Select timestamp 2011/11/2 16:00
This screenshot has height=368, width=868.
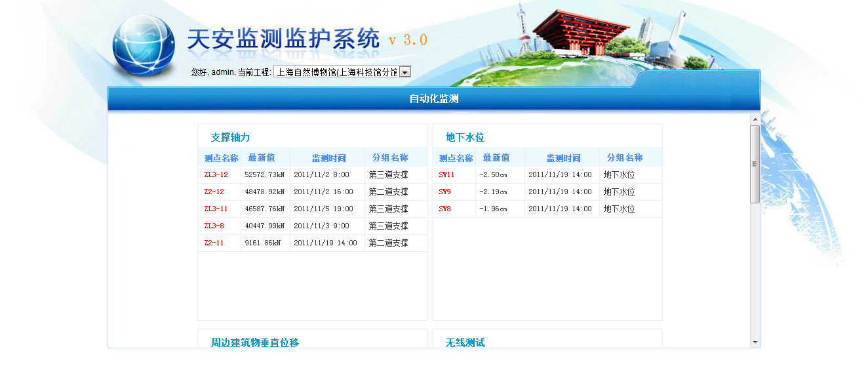coord(323,192)
